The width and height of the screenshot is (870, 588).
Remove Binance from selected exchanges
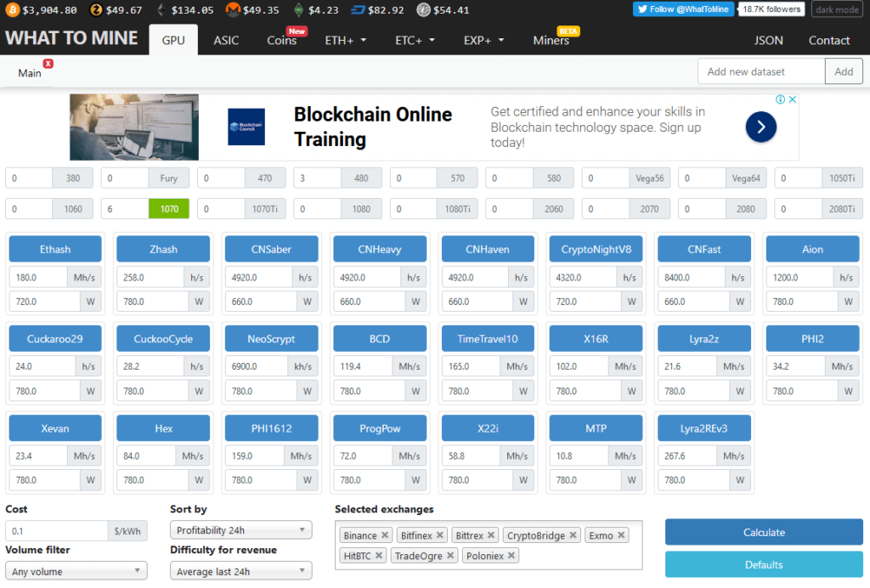(x=385, y=535)
